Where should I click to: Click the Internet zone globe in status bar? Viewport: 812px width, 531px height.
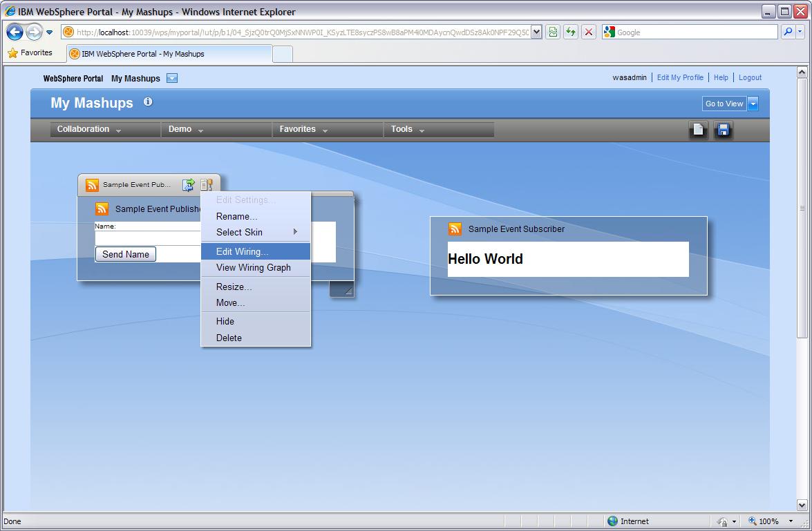612,521
